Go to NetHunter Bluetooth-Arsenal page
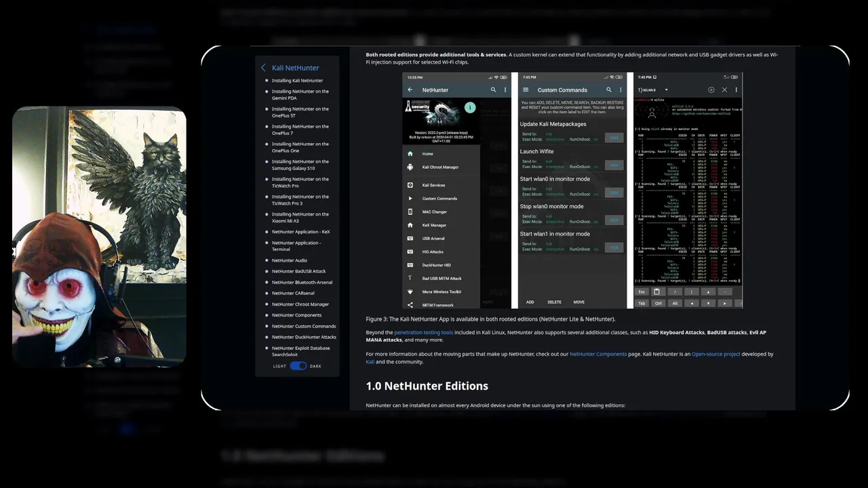The height and width of the screenshot is (488, 868). click(x=302, y=282)
